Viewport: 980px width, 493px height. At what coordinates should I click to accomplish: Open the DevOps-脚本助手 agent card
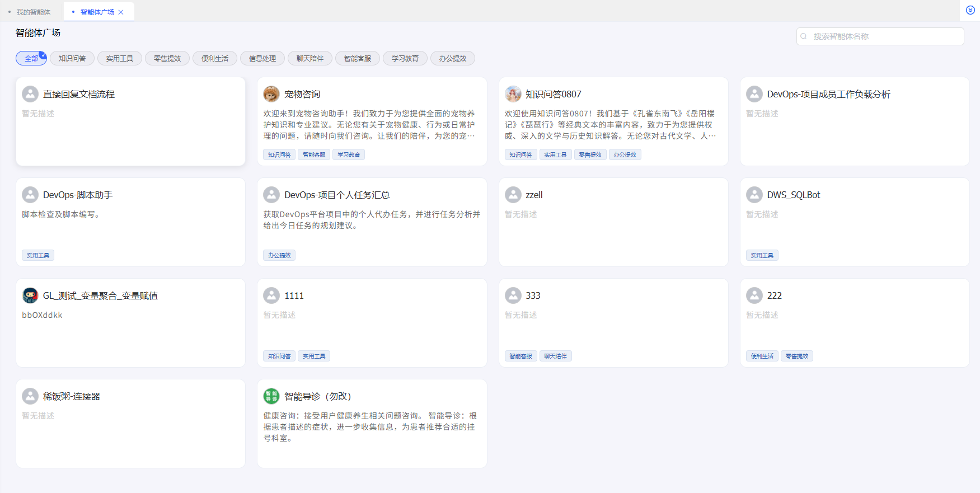(130, 222)
